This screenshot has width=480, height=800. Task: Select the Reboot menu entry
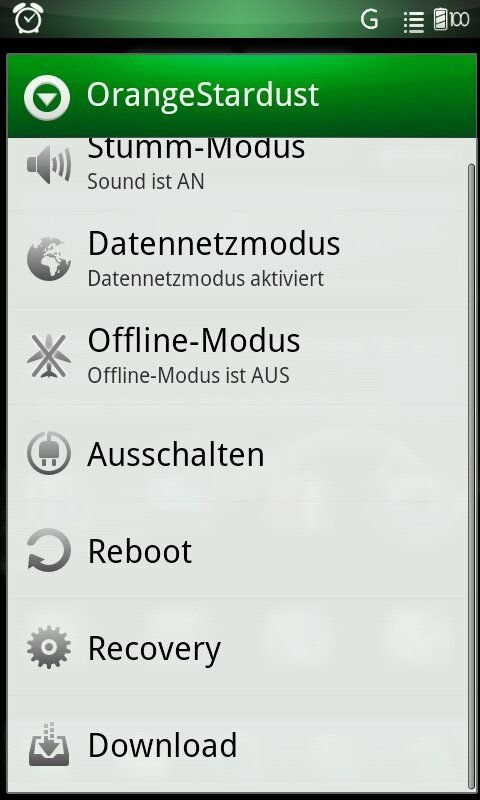point(238,550)
